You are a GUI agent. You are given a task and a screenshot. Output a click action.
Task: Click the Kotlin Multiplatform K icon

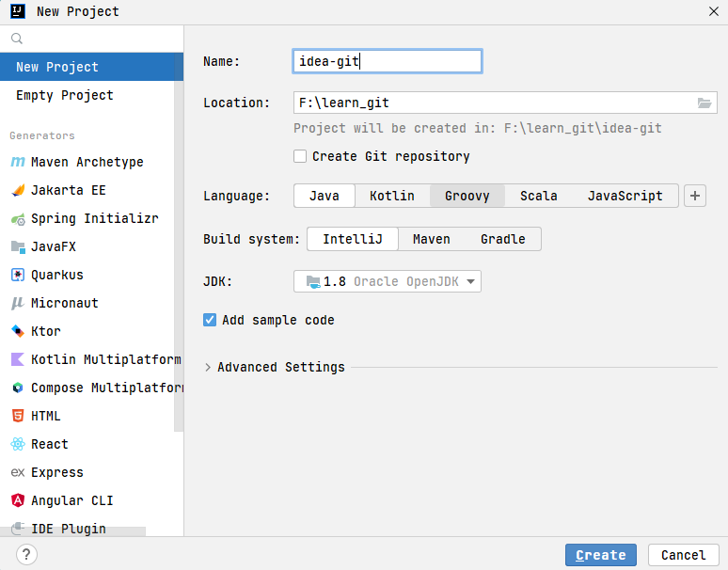18,359
